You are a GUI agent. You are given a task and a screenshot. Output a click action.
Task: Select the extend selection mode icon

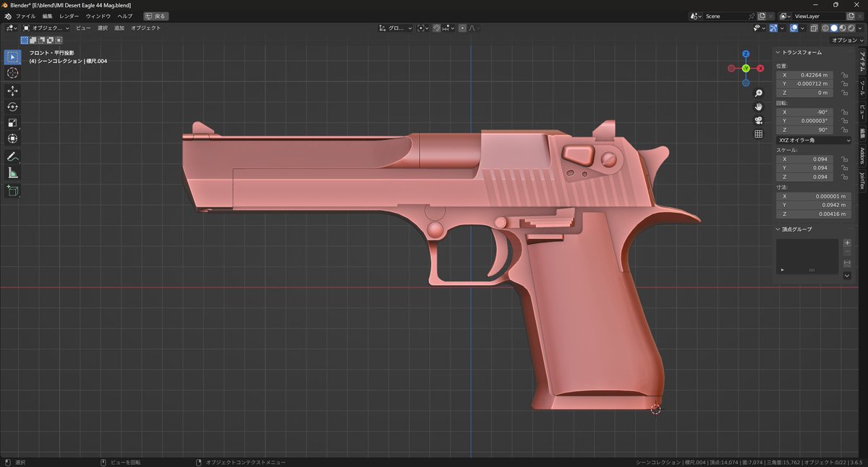(33, 41)
